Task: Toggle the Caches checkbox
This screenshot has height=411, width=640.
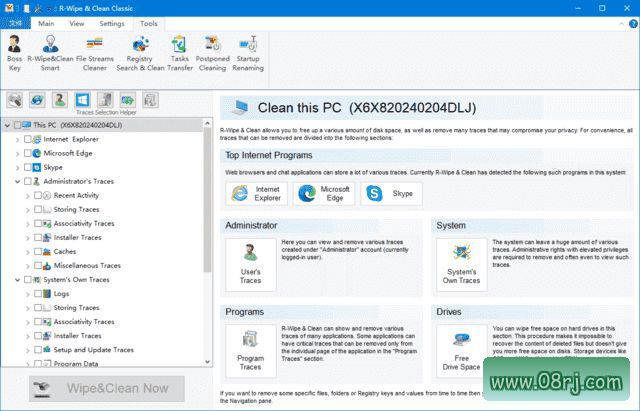Action: pyautogui.click(x=38, y=252)
